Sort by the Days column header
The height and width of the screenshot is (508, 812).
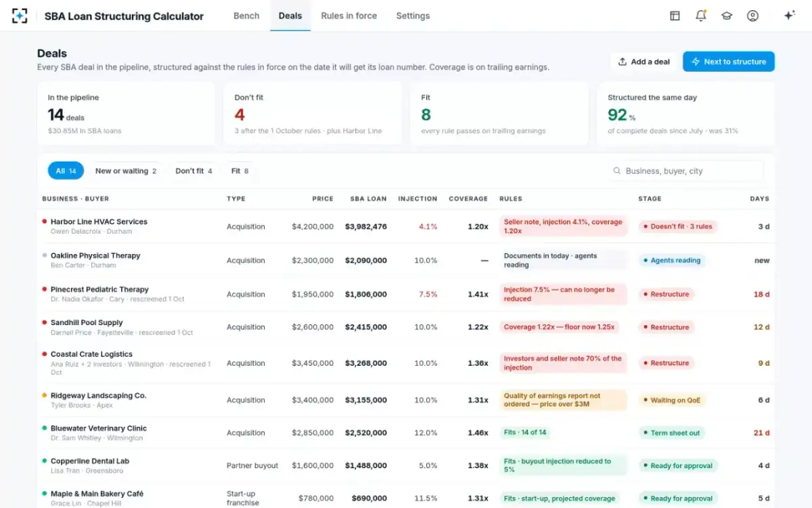click(x=759, y=198)
